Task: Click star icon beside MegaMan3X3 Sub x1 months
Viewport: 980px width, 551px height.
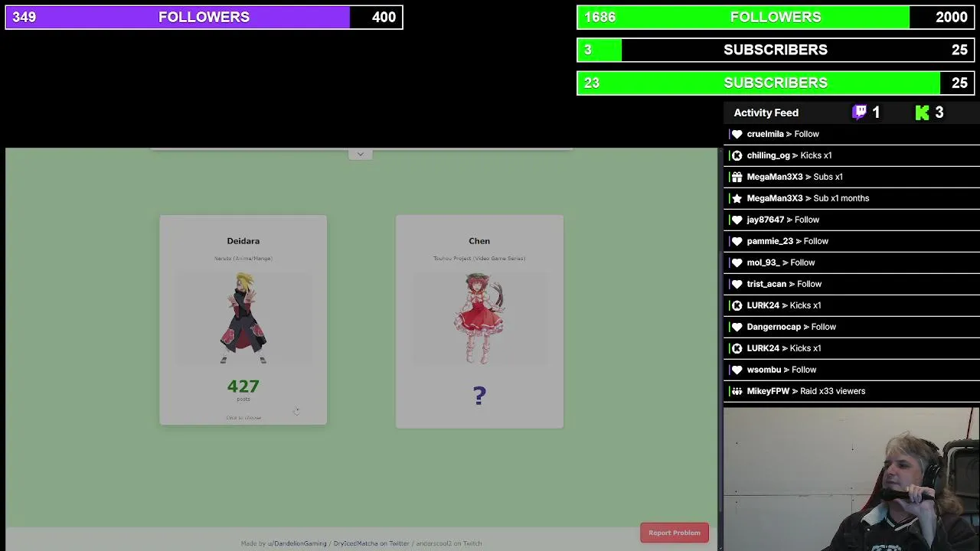Action: [737, 198]
